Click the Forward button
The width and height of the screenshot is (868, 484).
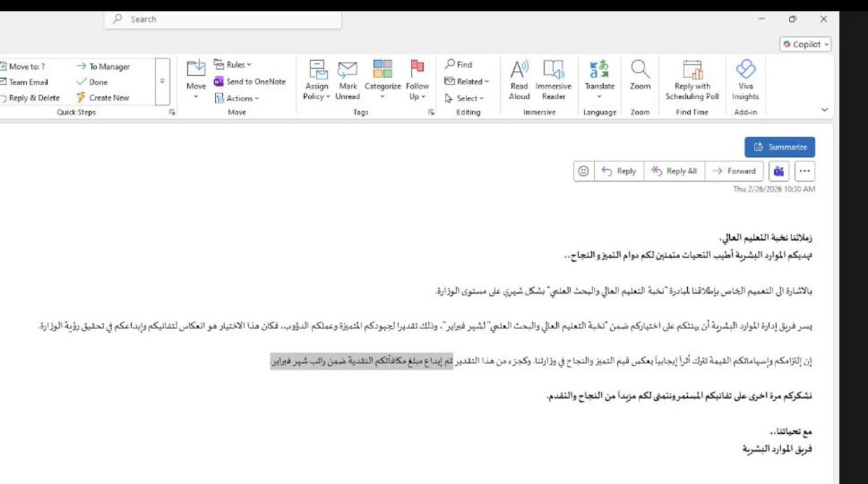point(733,171)
